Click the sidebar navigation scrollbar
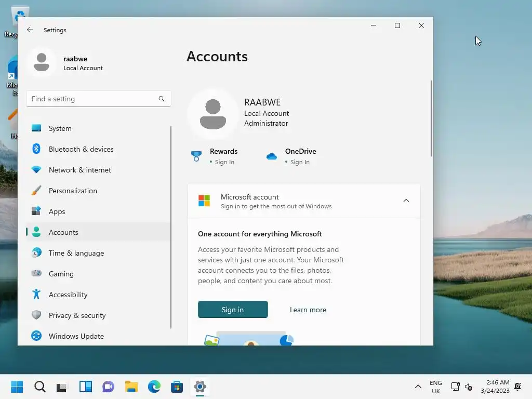Image resolution: width=532 pixels, height=399 pixels. tap(170, 227)
